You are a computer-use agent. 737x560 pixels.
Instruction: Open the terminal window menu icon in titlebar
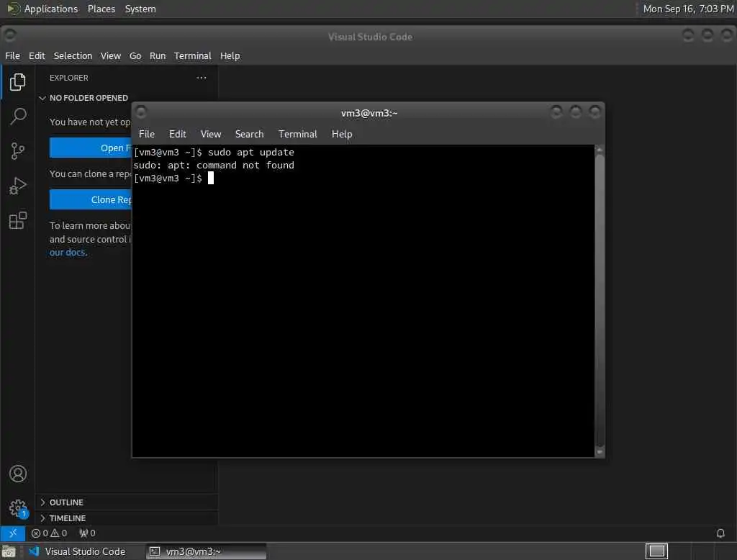point(140,112)
